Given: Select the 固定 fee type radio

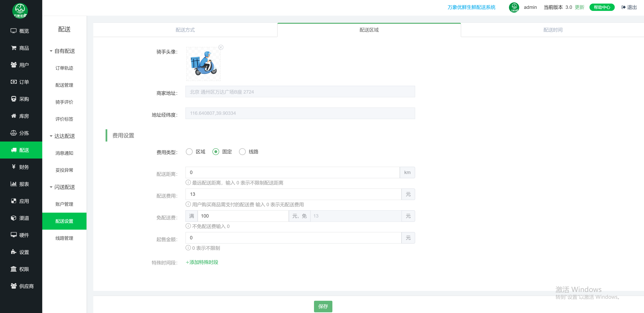Looking at the screenshot, I should 216,152.
